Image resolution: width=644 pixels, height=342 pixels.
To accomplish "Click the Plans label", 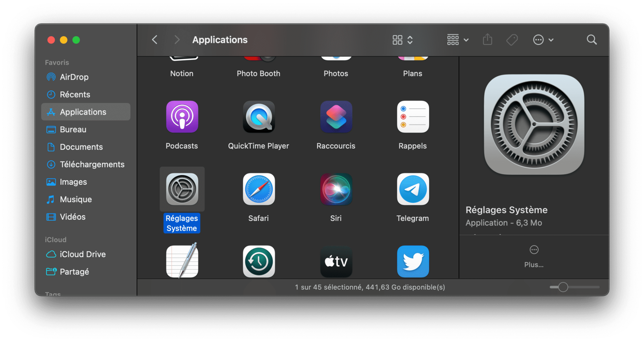I will coord(413,73).
